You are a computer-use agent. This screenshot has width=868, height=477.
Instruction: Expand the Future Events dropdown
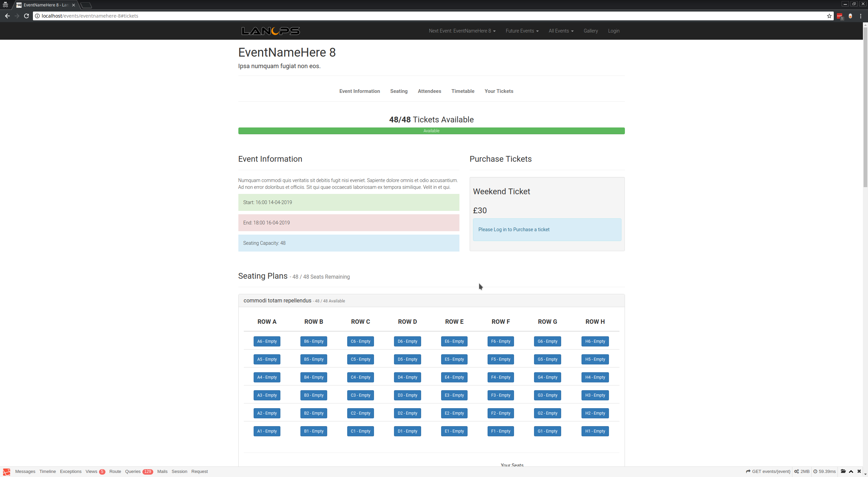click(522, 31)
